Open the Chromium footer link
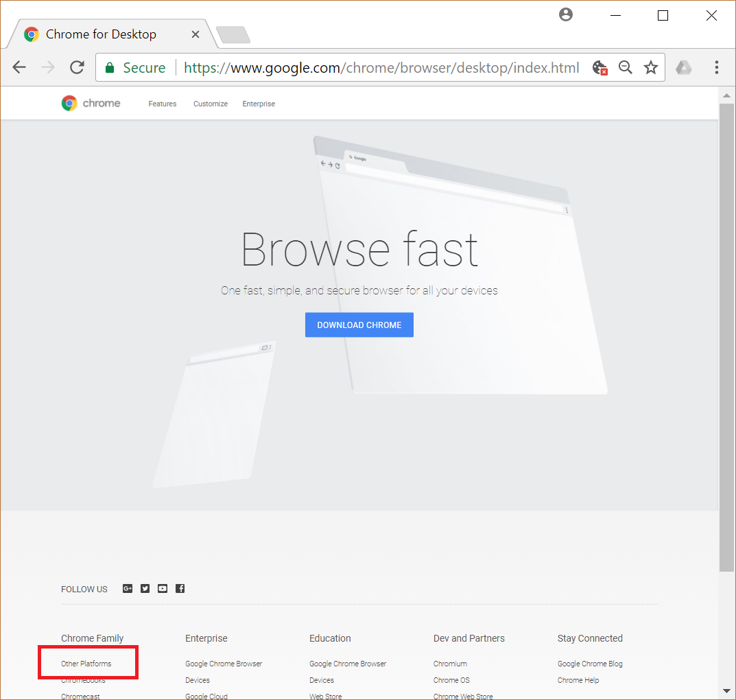The width and height of the screenshot is (736, 700). pyautogui.click(x=450, y=664)
